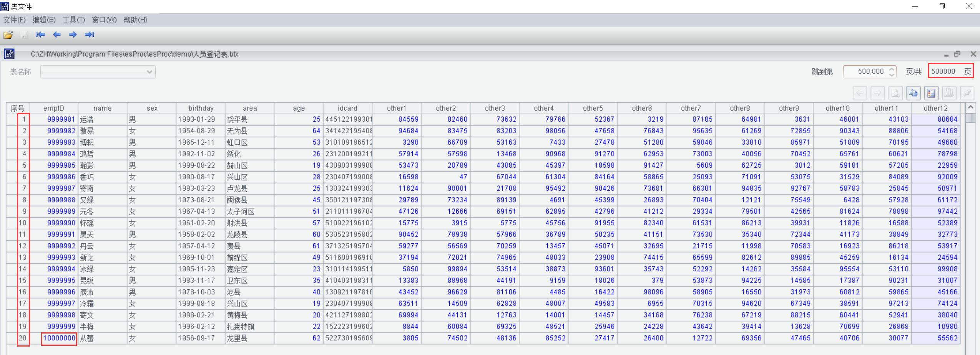This screenshot has height=355, width=980.
Task: Click the scroll up arrow of table scrollbar
Action: (x=970, y=107)
